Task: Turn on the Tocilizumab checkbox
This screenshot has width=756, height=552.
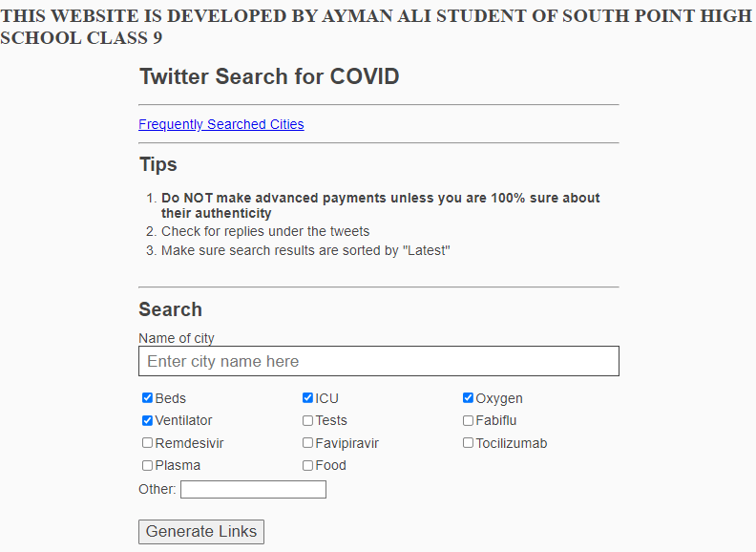Action: click(468, 443)
